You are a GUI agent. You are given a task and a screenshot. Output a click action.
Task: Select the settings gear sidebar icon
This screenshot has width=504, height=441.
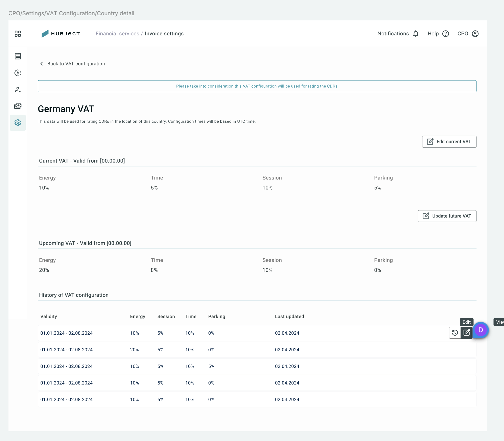tap(18, 123)
